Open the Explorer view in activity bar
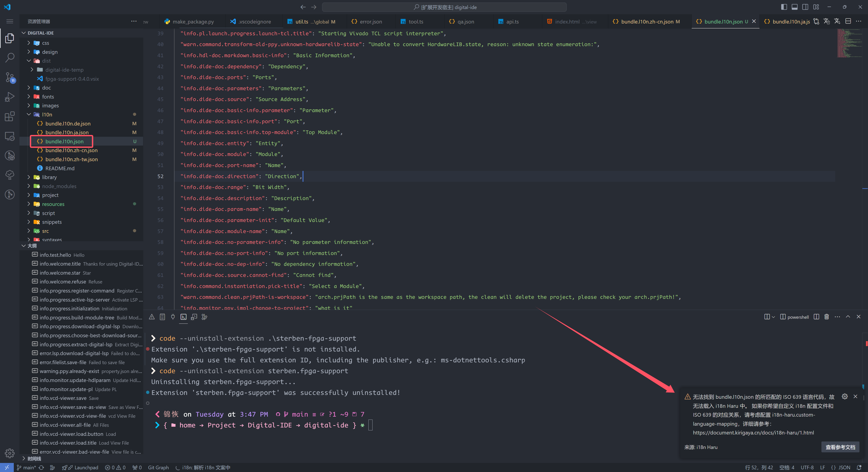 pyautogui.click(x=10, y=38)
